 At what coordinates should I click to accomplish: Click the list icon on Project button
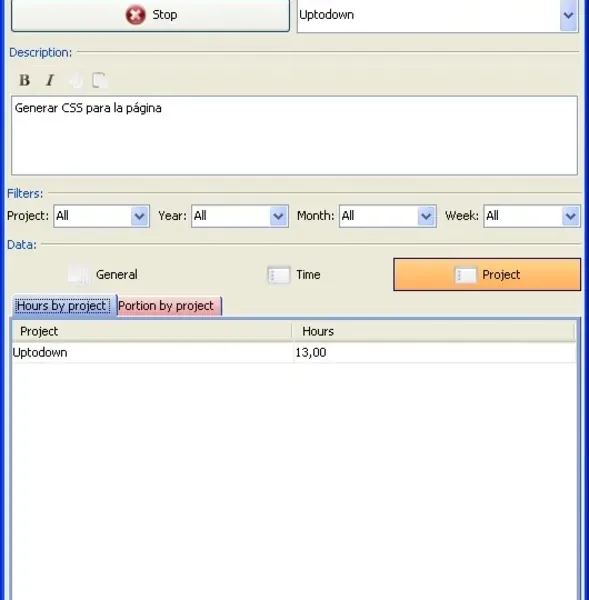465,275
